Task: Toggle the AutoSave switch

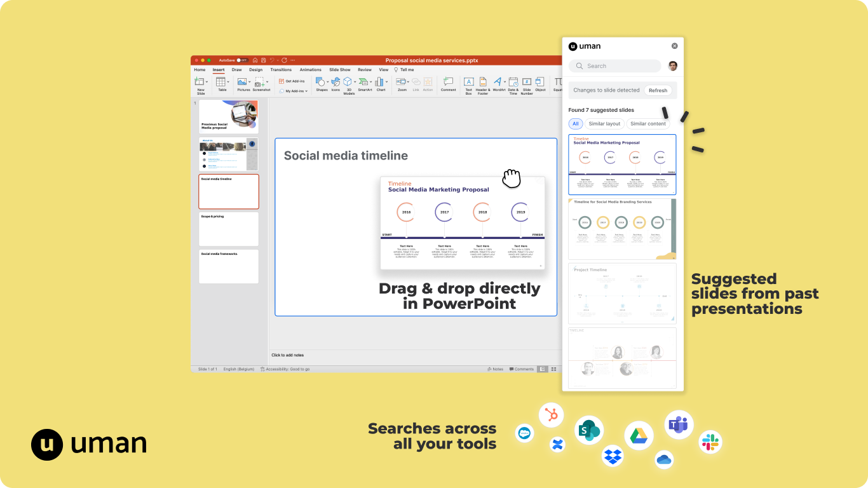Action: [242, 60]
